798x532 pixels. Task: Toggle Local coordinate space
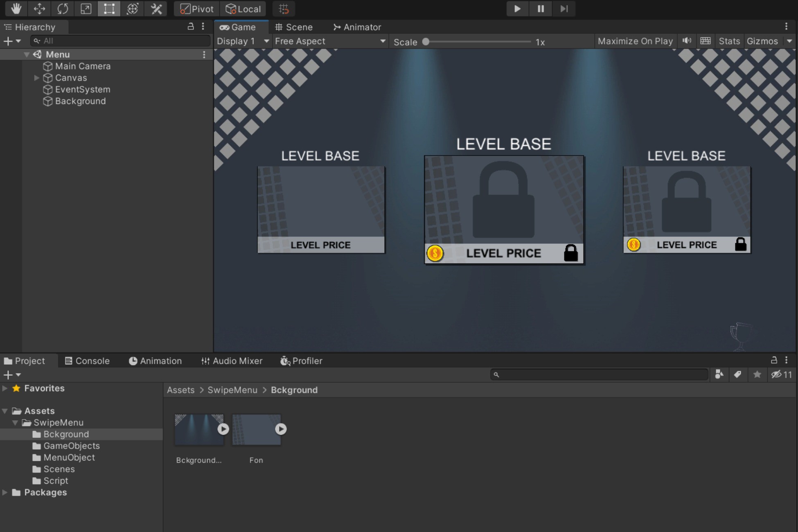pos(243,9)
